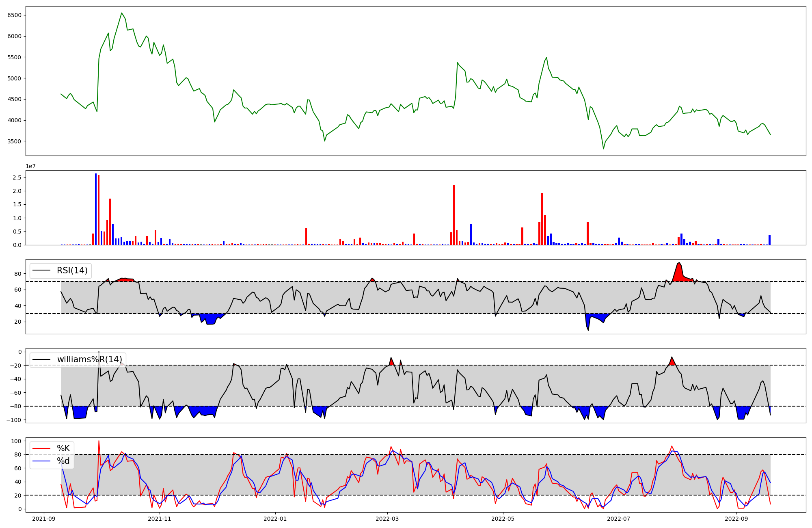Viewport: 812px width, 528px height.
Task: Click the %d legend text
Action: tap(63, 461)
